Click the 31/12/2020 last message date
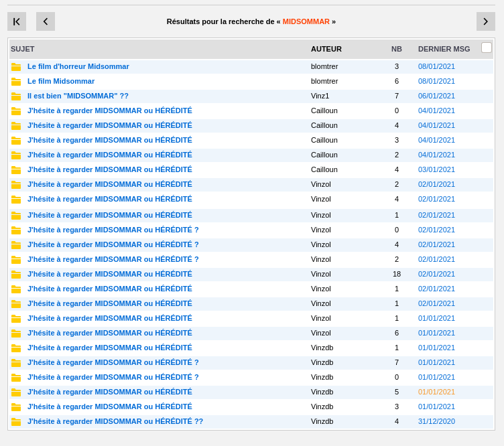The image size is (504, 446). coord(436,421)
